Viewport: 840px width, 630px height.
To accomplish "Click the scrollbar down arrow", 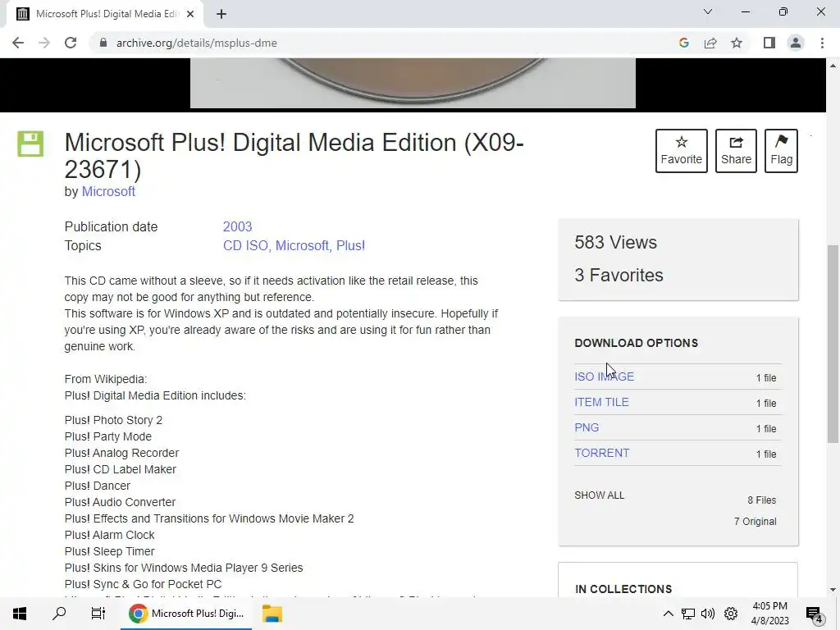I will point(833,590).
